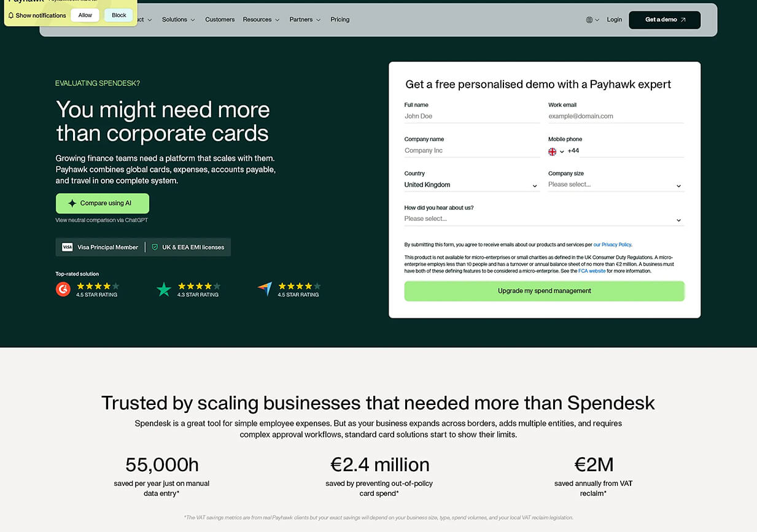Select Customers in the navigation bar
The height and width of the screenshot is (532, 757).
(x=219, y=19)
